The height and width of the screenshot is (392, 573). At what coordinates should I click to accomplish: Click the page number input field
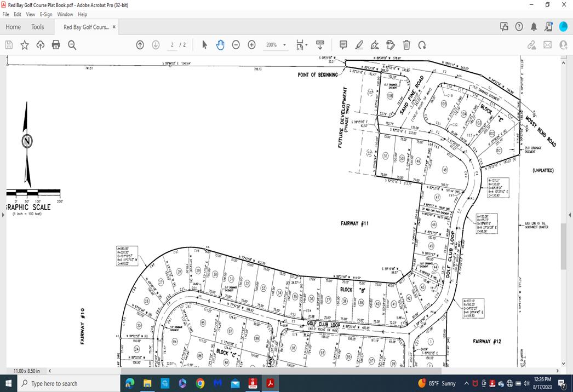[172, 45]
